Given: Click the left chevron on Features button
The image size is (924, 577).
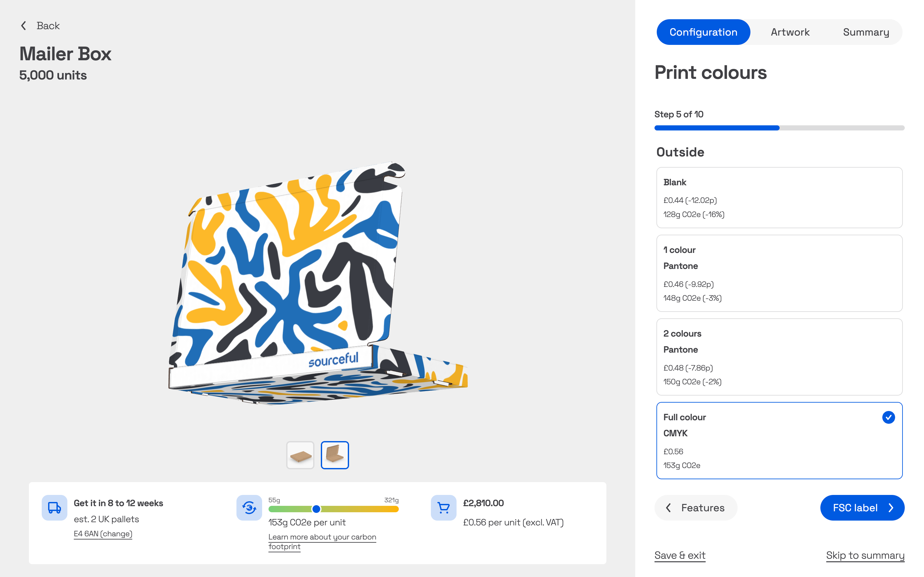Looking at the screenshot, I should pos(668,507).
